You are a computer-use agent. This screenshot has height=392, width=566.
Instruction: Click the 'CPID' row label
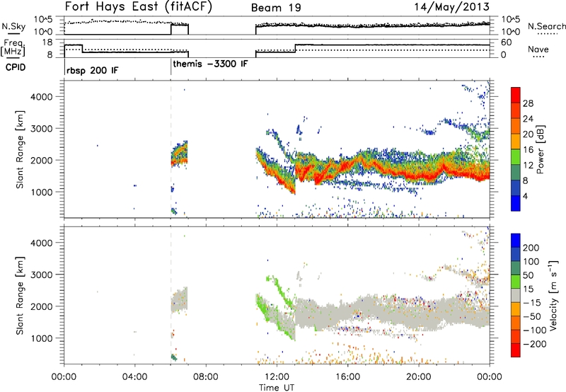tap(16, 67)
